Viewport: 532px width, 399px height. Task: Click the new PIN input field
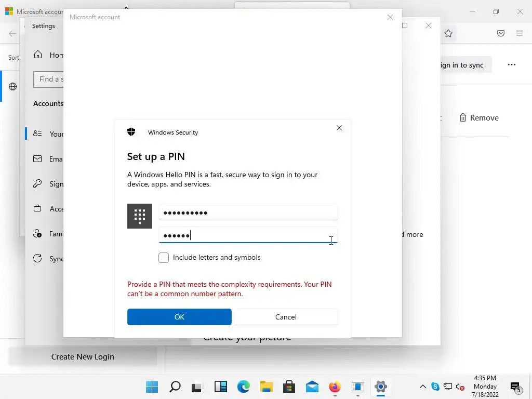click(x=248, y=212)
